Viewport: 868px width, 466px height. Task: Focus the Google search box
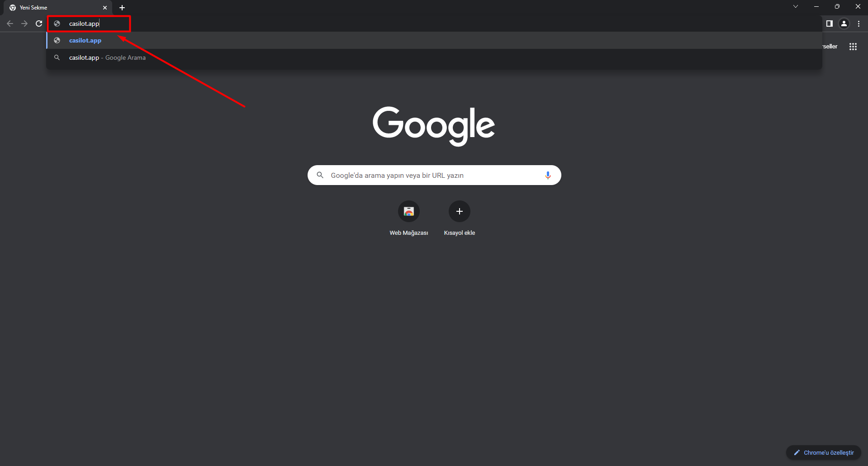(434, 175)
